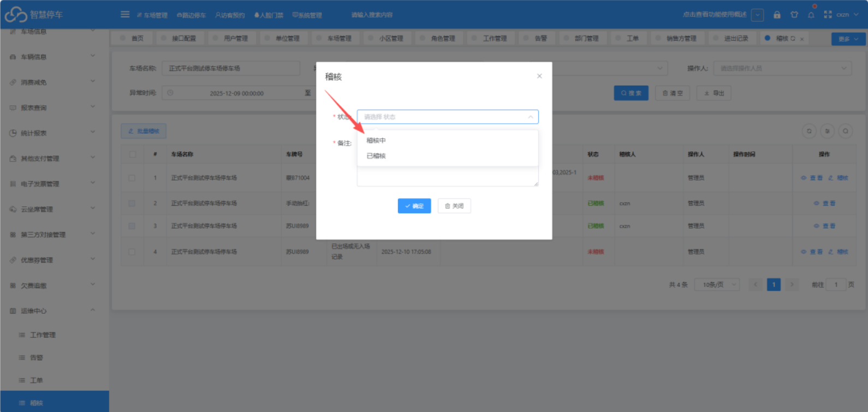Viewport: 868px width, 412px height.
Task: Click the round search toggle icon above table
Action: [x=845, y=131]
